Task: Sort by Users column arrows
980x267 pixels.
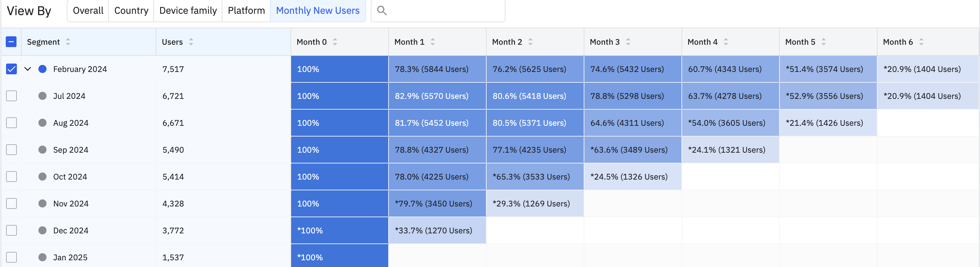Action: click(x=191, y=42)
